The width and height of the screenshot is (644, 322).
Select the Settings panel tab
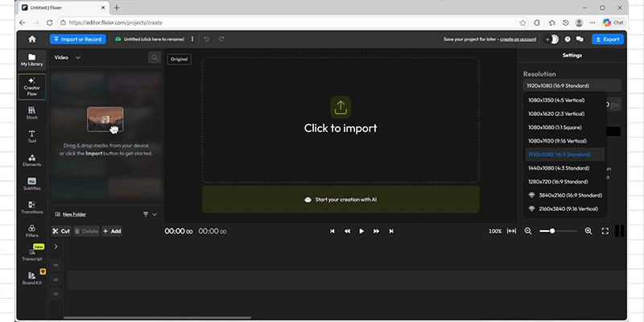pyautogui.click(x=572, y=55)
